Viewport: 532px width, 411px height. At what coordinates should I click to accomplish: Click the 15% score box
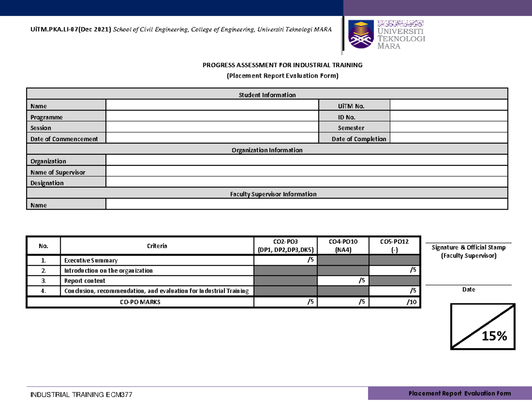pos(483,327)
